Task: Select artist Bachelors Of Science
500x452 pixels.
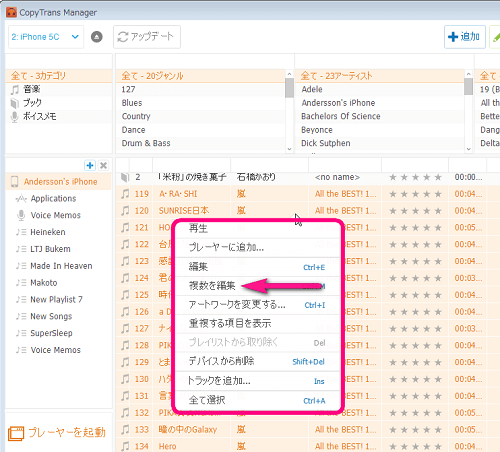Action: [380, 116]
